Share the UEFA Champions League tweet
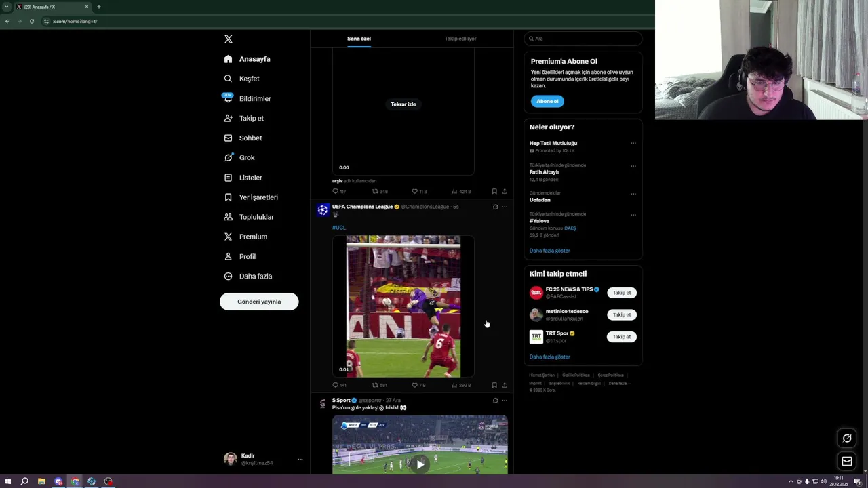Viewport: 868px width, 488px height. pyautogui.click(x=505, y=385)
